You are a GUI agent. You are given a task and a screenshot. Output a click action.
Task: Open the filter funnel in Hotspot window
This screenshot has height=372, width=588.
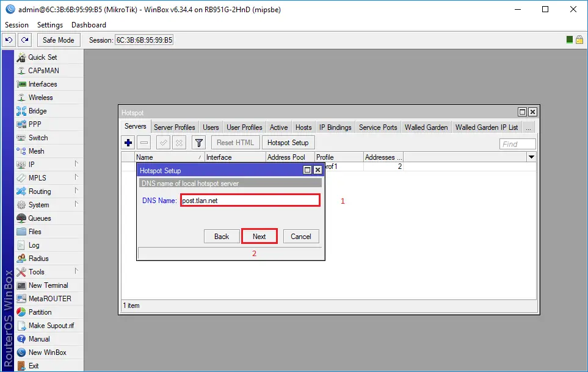pyautogui.click(x=199, y=143)
